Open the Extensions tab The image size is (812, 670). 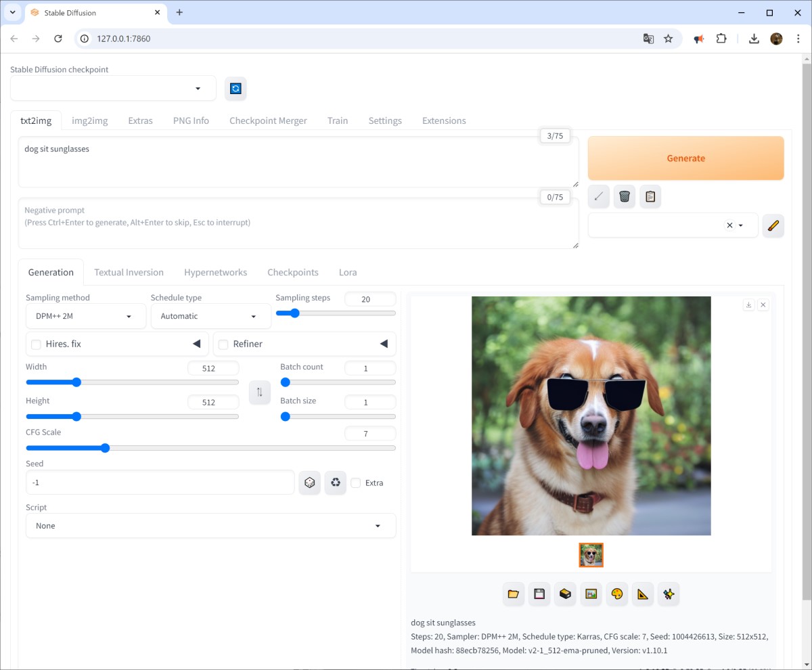click(x=444, y=120)
